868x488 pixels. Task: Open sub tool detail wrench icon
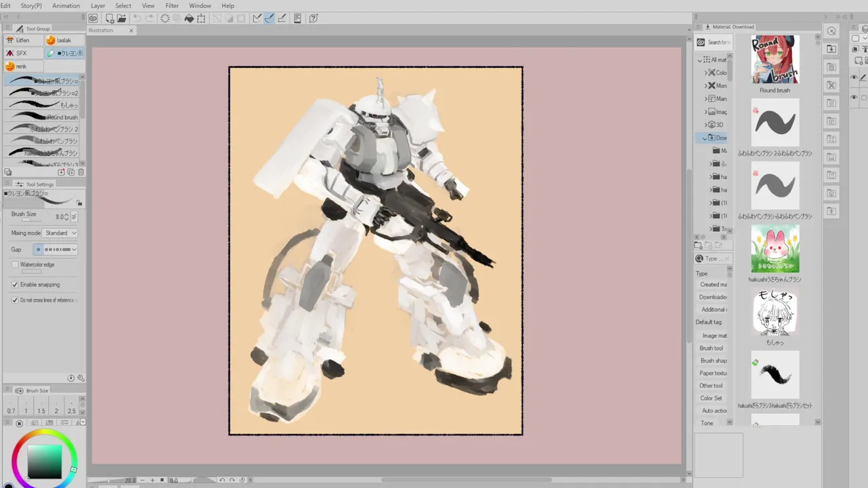tap(81, 378)
